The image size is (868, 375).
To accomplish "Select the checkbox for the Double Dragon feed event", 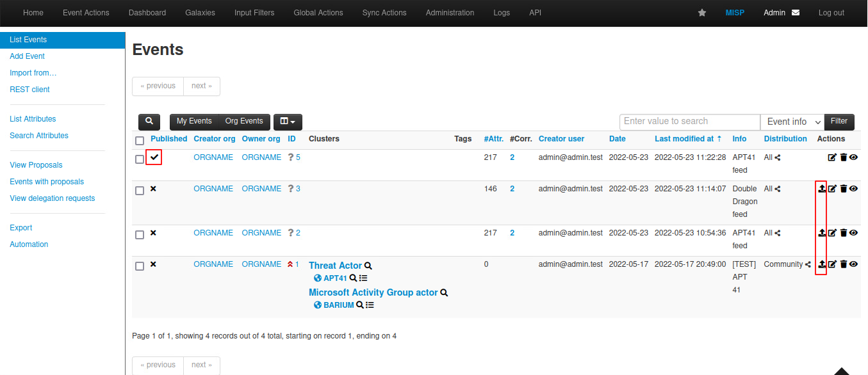I will [140, 191].
